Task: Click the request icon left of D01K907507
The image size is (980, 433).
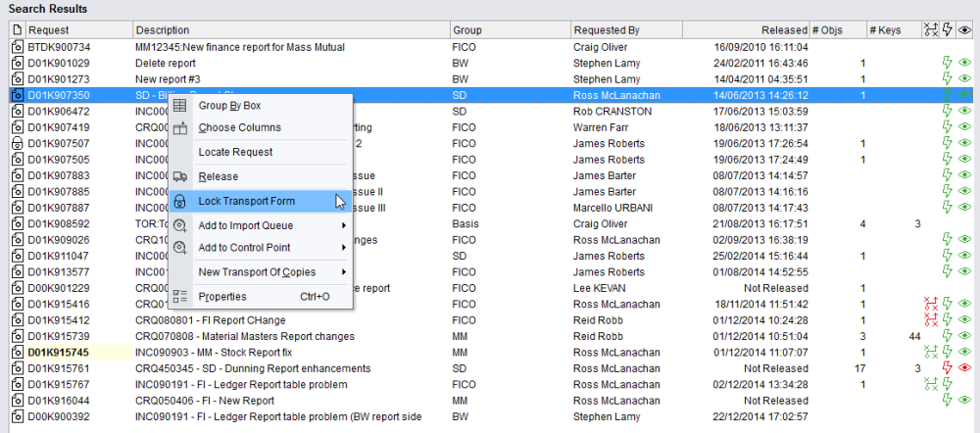Action: (x=18, y=143)
